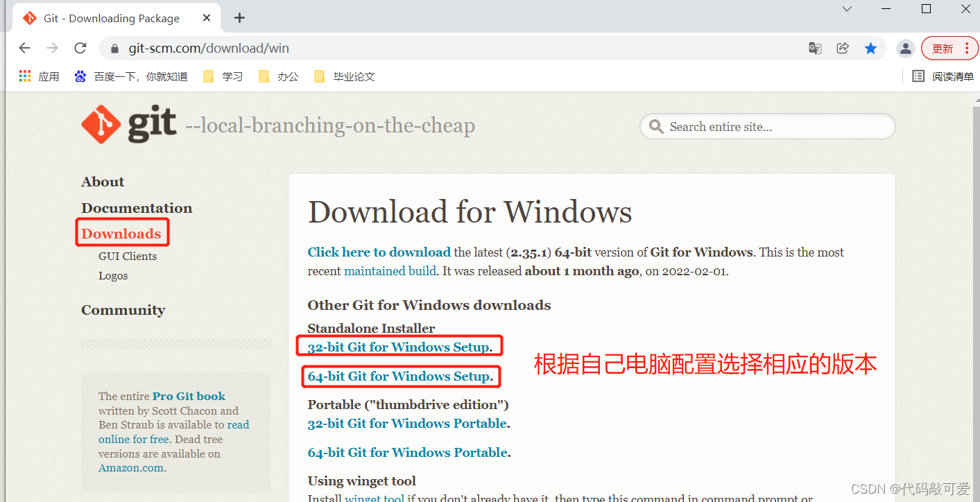Open the Community section
The width and height of the screenshot is (980, 502).
(x=123, y=310)
